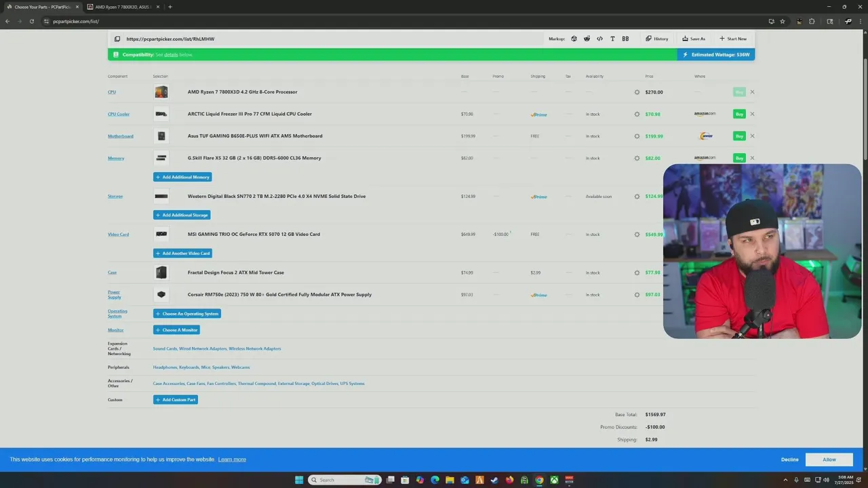Image resolution: width=868 pixels, height=488 pixels.
Task: Select the plain text T markup icon
Action: pos(612,39)
